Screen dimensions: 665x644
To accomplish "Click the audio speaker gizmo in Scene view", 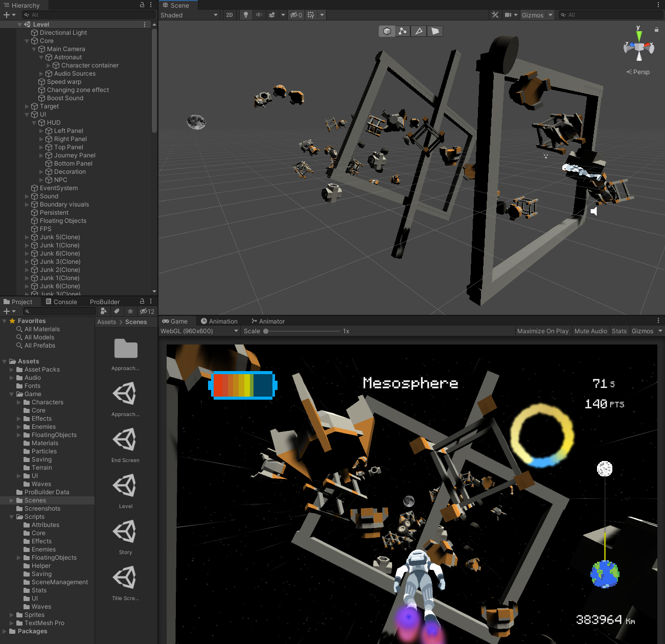I will 594,211.
